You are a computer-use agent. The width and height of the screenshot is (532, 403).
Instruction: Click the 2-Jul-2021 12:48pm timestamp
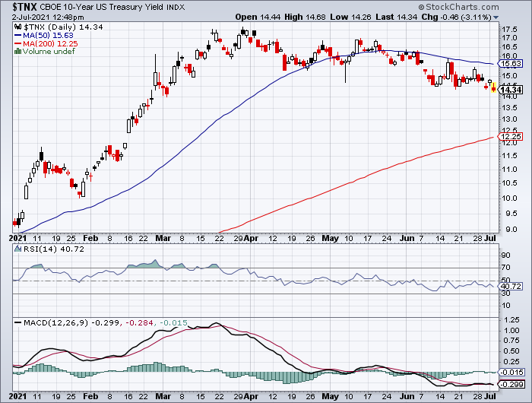pyautogui.click(x=48, y=17)
